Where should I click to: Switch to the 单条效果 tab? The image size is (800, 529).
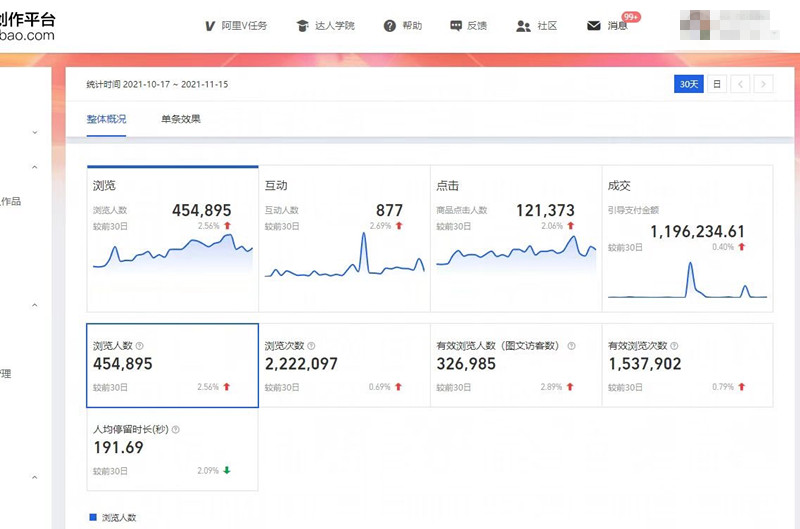(x=181, y=119)
